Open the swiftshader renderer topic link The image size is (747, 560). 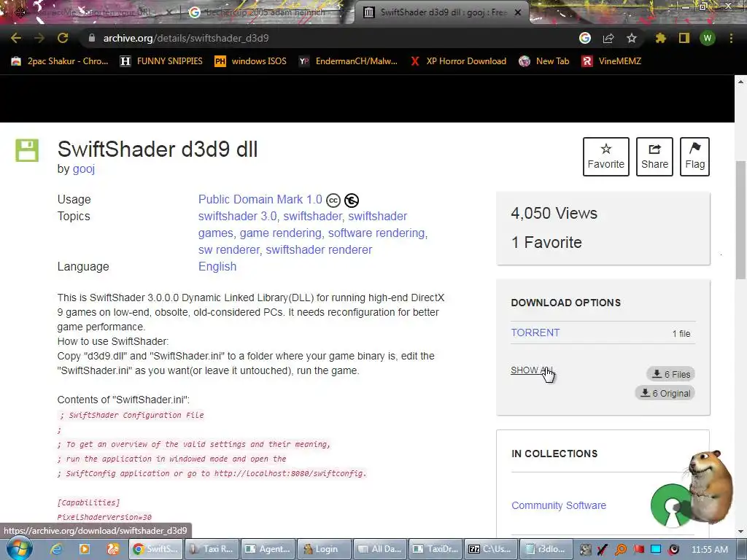[319, 249]
